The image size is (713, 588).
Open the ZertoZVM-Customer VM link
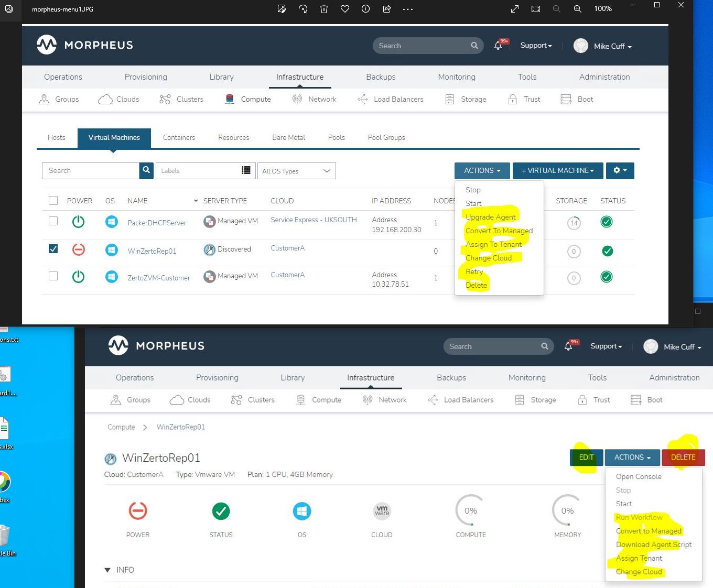click(159, 278)
